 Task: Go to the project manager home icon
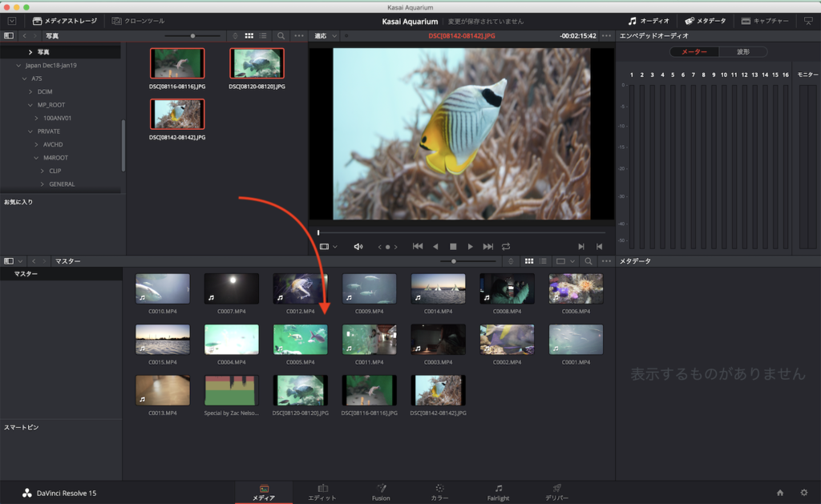[x=780, y=493]
